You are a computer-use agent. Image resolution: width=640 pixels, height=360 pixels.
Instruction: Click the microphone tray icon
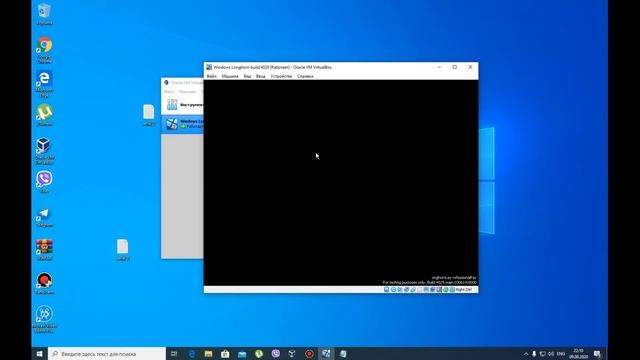[534, 353]
